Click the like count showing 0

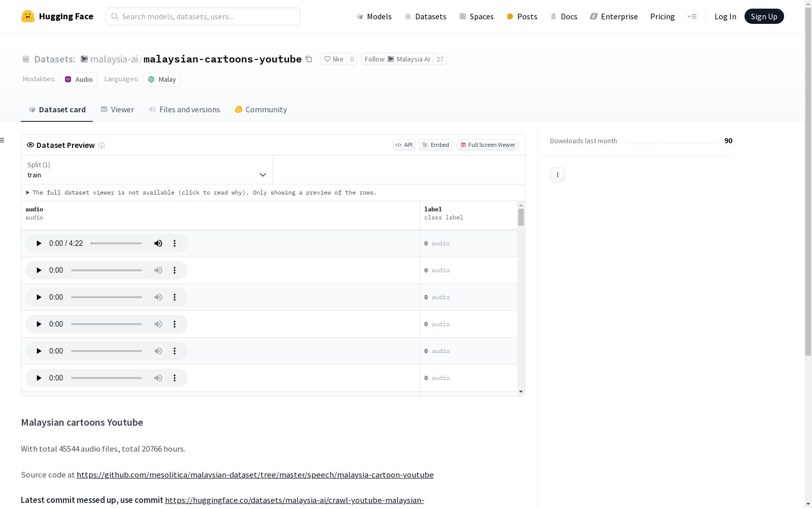click(x=352, y=59)
